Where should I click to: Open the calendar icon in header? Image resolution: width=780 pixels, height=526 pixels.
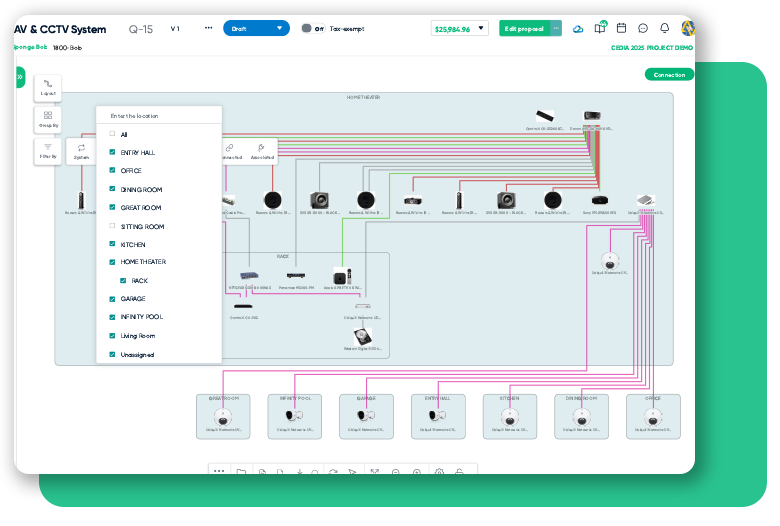[x=621, y=29]
